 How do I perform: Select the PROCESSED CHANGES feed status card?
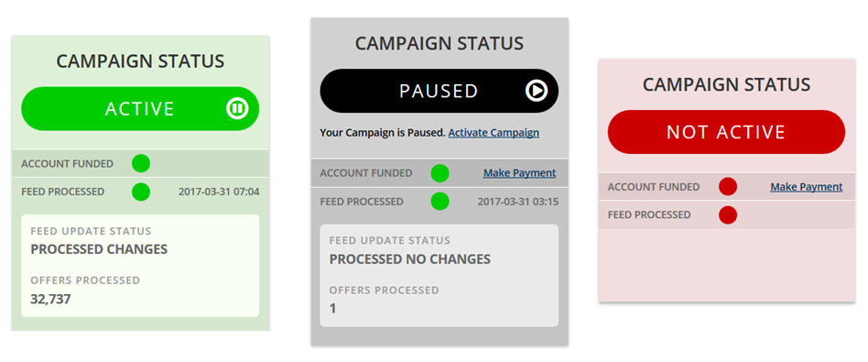140,266
